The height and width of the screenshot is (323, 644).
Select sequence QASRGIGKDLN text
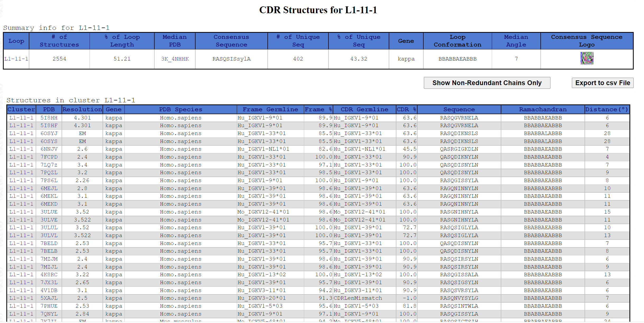459,149
